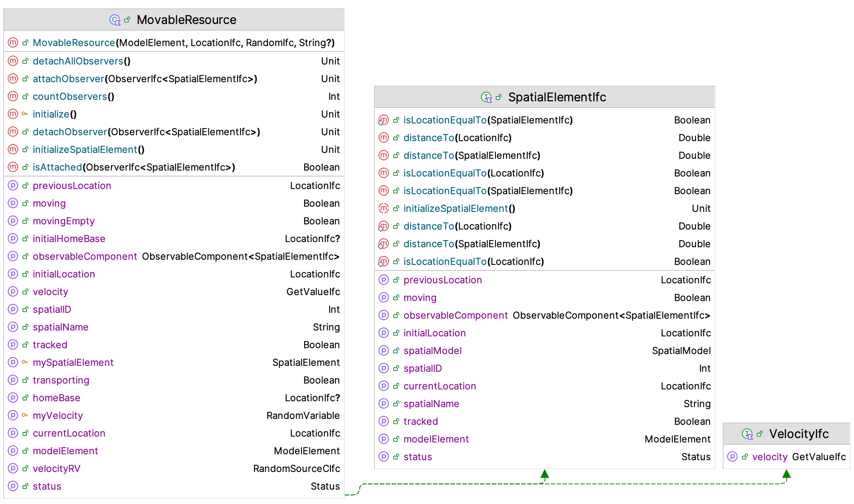
Task: Select observableComponent property in MovableResource
Action: [x=174, y=256]
